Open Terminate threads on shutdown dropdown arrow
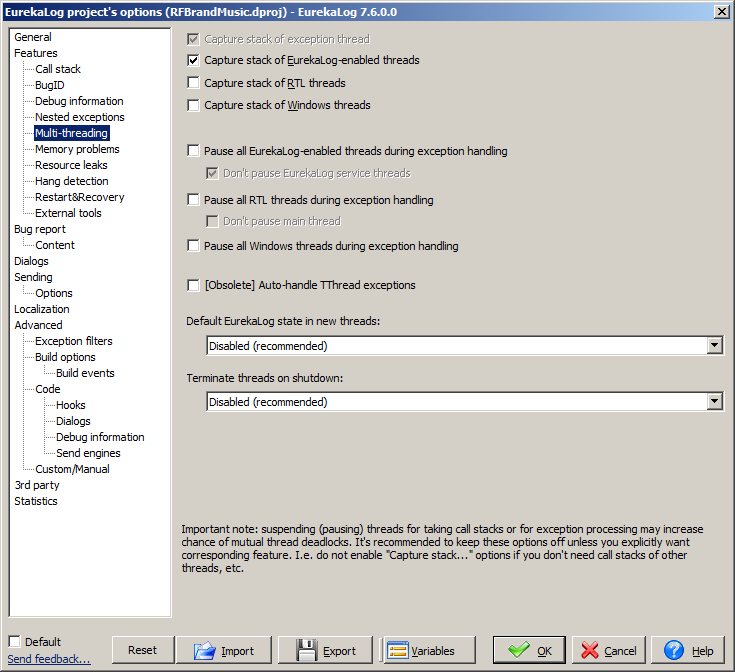This screenshot has width=735, height=672. [714, 402]
